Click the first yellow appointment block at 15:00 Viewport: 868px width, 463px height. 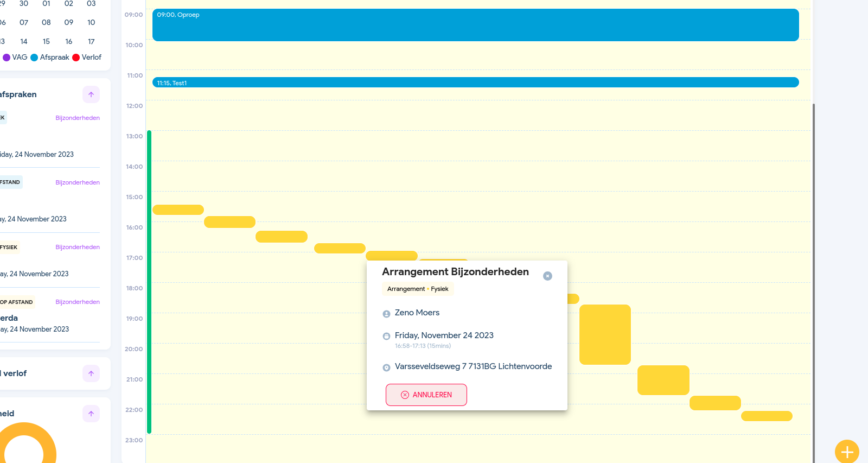tap(178, 210)
